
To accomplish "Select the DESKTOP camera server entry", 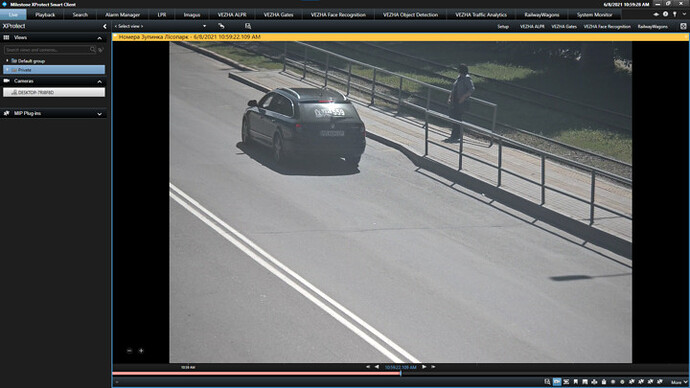I will pyautogui.click(x=54, y=92).
